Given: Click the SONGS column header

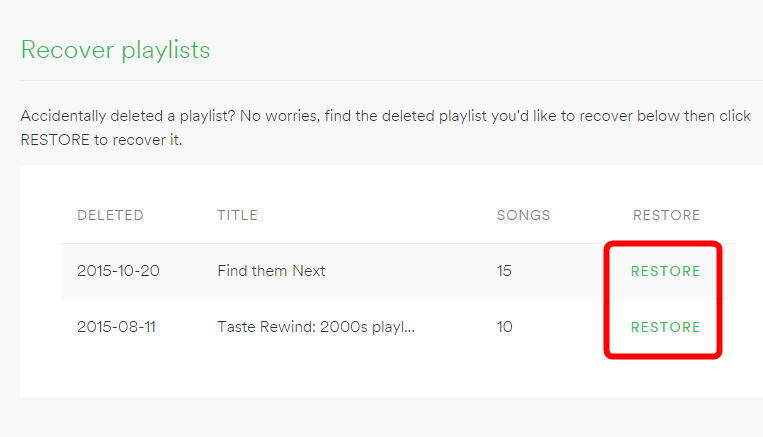Looking at the screenshot, I should (523, 215).
